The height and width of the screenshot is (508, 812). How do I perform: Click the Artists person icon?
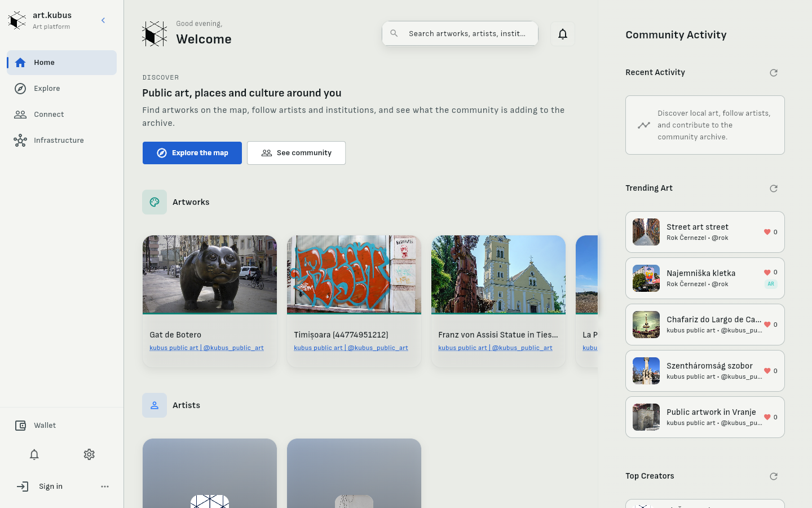pos(155,405)
